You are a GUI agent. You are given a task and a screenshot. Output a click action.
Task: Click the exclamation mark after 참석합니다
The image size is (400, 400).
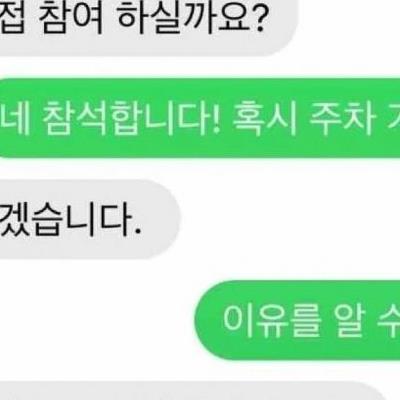tap(216, 117)
